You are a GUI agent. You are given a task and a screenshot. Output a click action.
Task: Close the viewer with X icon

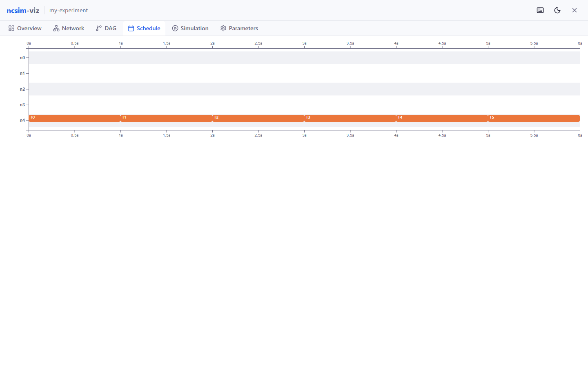[x=575, y=10]
